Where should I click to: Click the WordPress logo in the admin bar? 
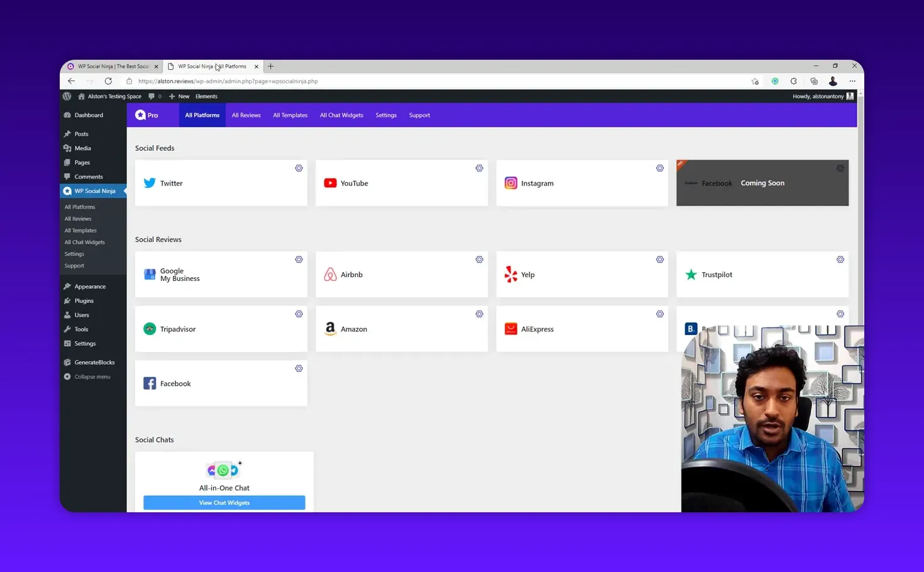67,96
